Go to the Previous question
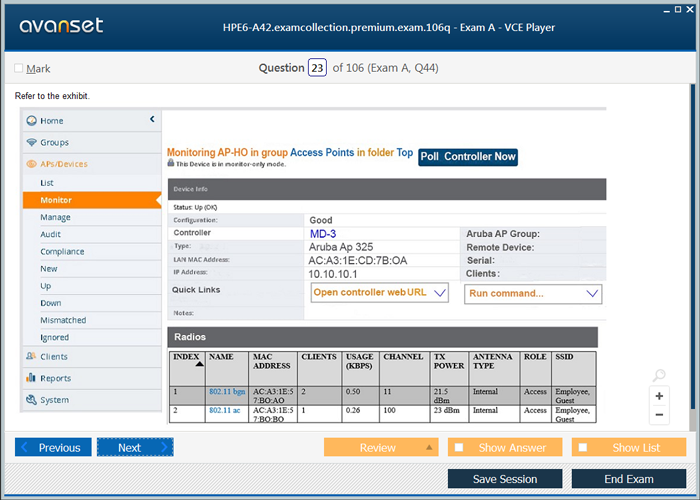Screen dimensions: 700x500 pyautogui.click(x=53, y=447)
